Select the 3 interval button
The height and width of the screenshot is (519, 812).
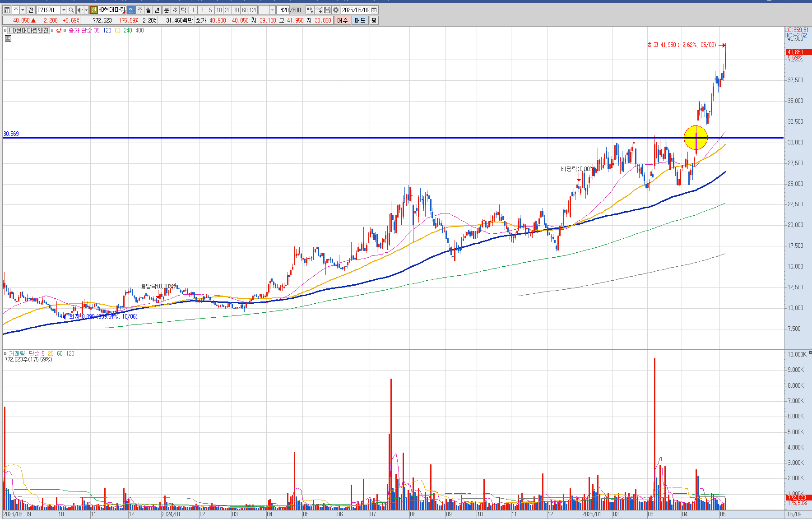tap(202, 10)
